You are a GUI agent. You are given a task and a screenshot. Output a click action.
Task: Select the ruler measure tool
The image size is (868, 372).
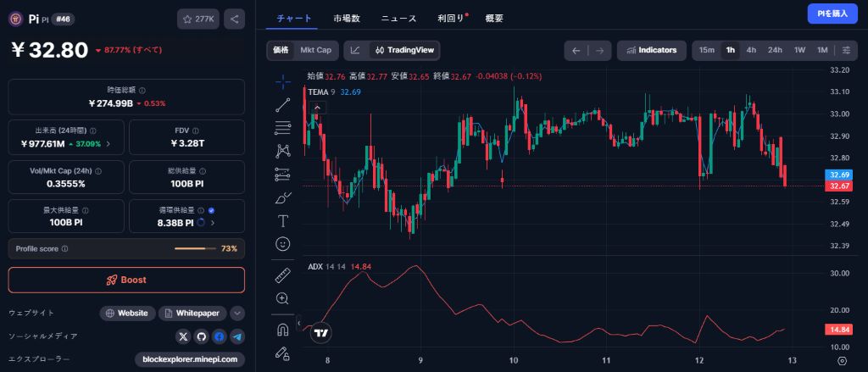pos(283,275)
